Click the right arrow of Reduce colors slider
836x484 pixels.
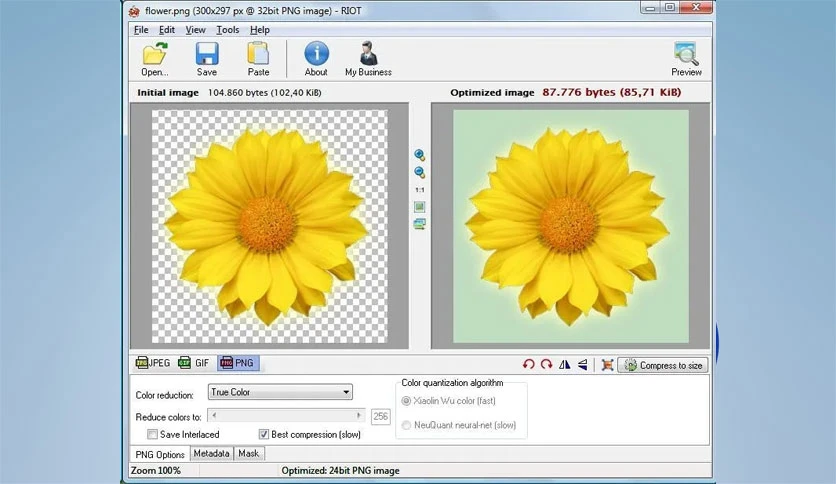359,415
